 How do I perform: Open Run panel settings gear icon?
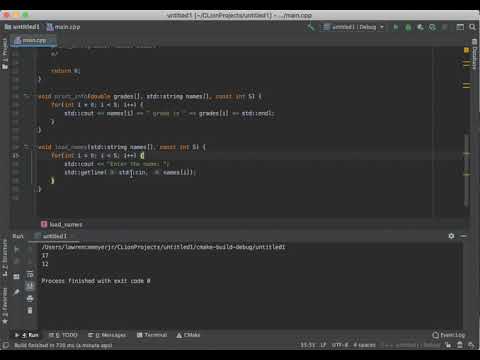451,236
